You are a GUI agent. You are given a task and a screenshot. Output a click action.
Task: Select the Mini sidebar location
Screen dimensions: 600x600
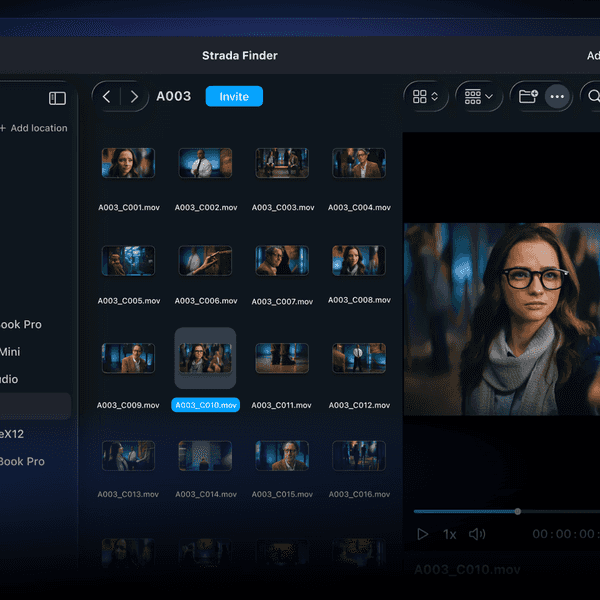point(10,352)
